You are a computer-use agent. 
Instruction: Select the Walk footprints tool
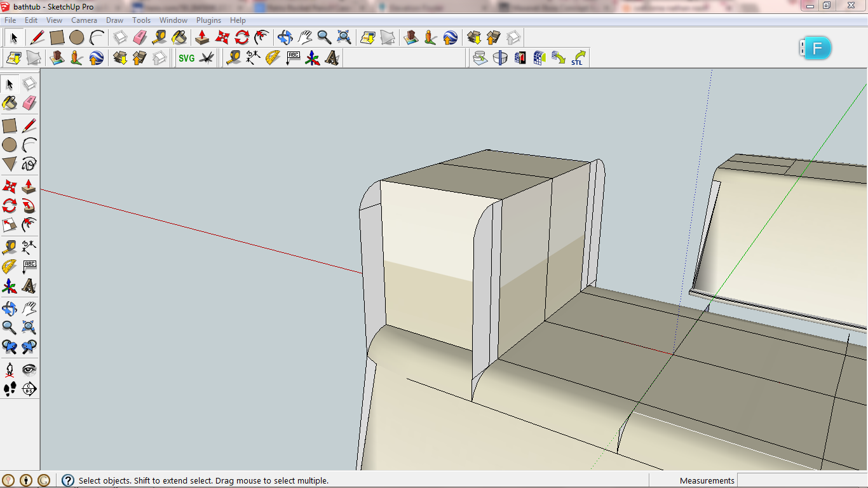click(x=10, y=389)
